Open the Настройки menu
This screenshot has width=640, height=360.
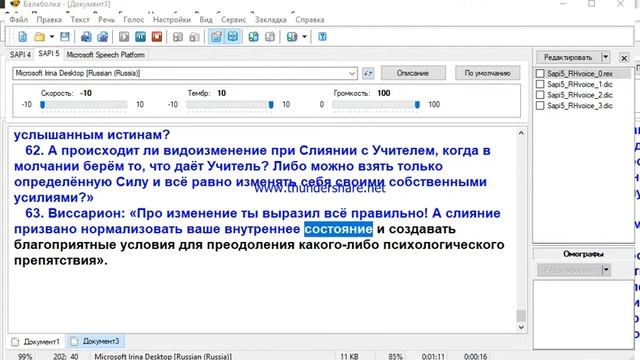tap(171, 20)
